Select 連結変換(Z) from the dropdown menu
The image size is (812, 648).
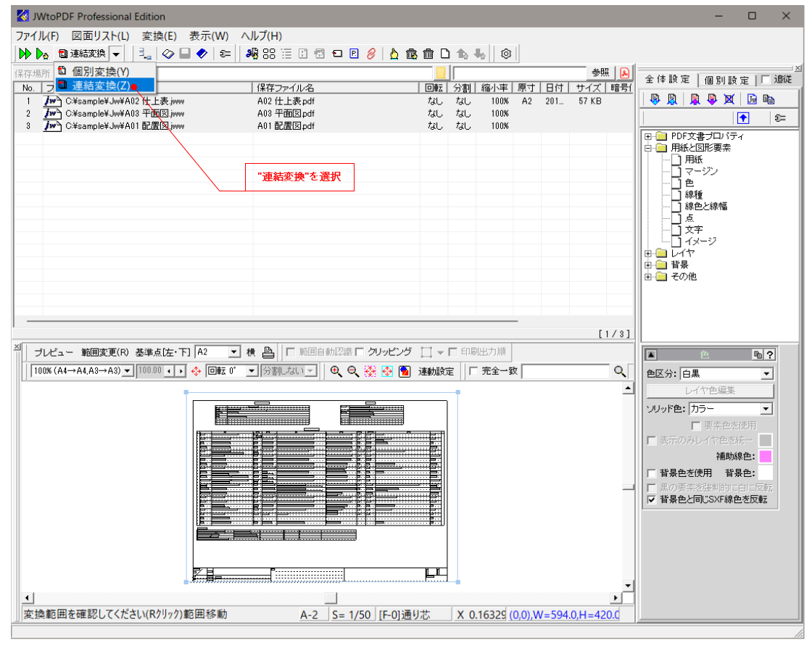[101, 86]
